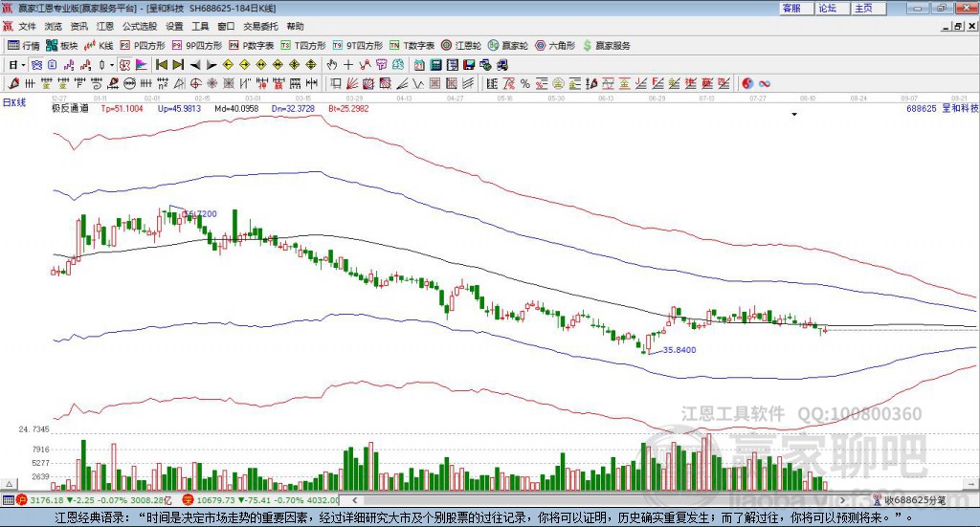Open the 板块 sector view
This screenshot has width=980, height=527.
(61, 46)
